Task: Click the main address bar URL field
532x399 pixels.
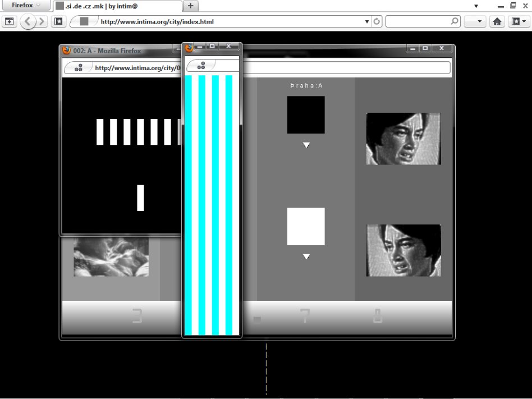Action: 224,22
